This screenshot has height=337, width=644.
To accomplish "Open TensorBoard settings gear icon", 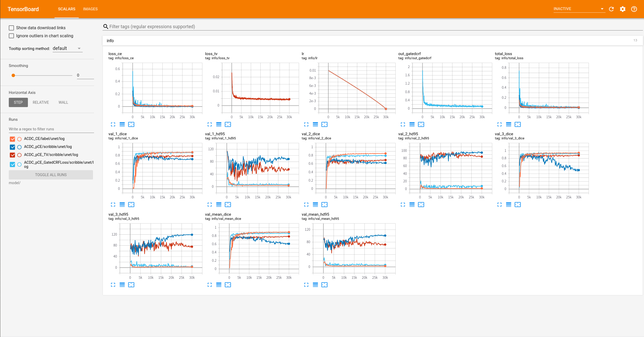I will coord(623,9).
